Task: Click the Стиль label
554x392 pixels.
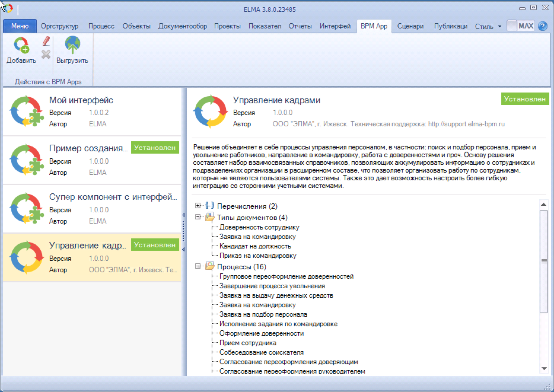Action: tap(484, 26)
